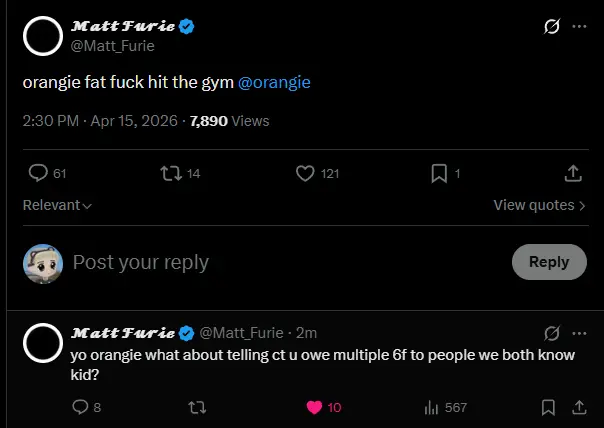Repost the main tweet
The image size is (604, 428).
(x=171, y=173)
